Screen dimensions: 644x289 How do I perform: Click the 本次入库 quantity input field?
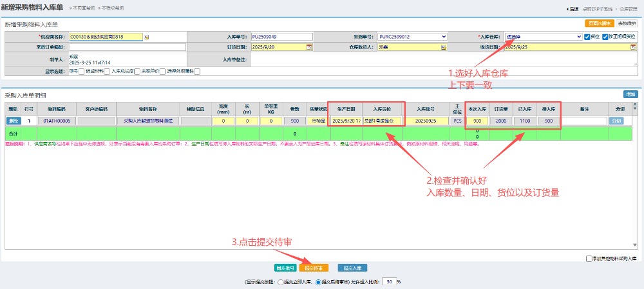point(477,121)
